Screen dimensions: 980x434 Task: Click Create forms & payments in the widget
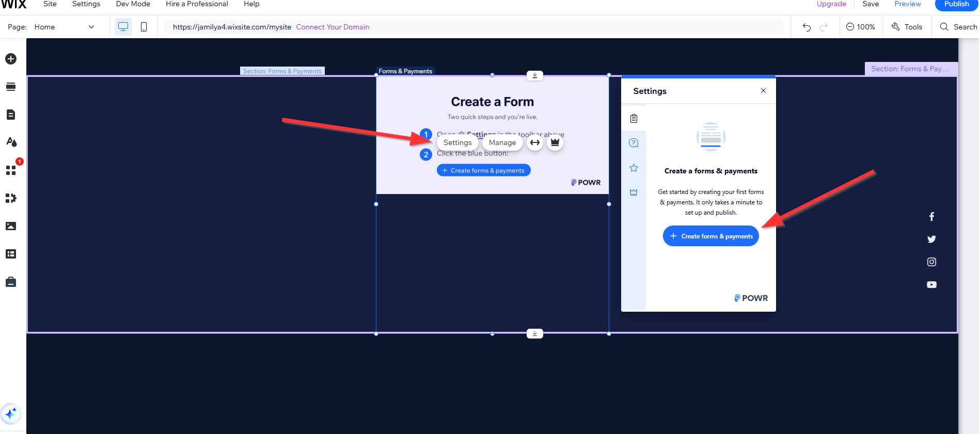(x=484, y=170)
